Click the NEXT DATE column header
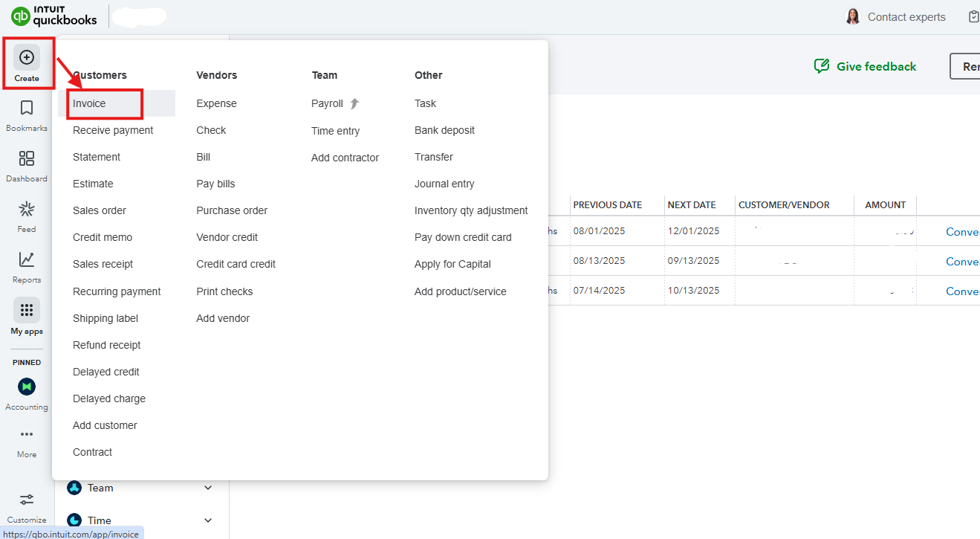The height and width of the screenshot is (539, 980). 692,204
